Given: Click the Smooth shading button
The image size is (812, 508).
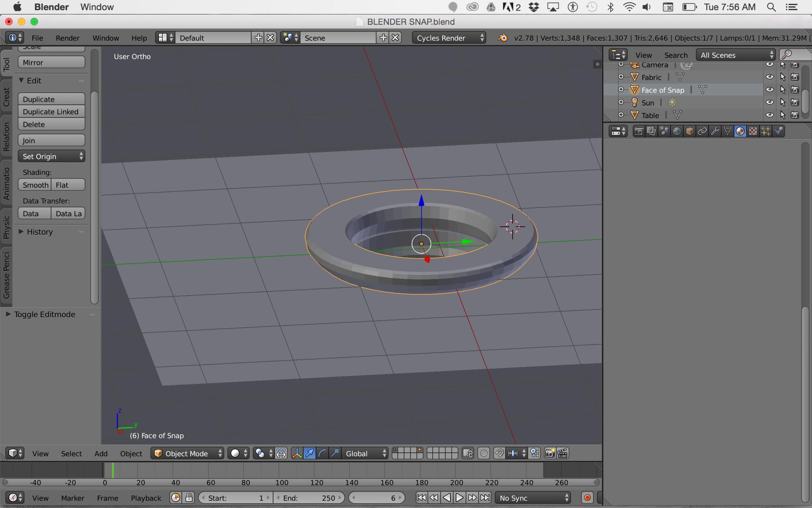Looking at the screenshot, I should pos(35,185).
